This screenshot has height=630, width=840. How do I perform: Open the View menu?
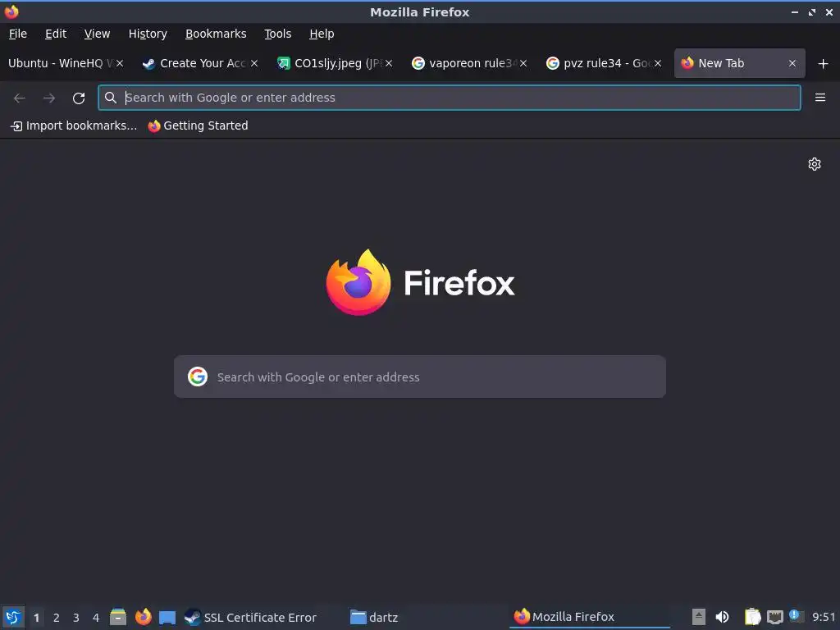(97, 34)
